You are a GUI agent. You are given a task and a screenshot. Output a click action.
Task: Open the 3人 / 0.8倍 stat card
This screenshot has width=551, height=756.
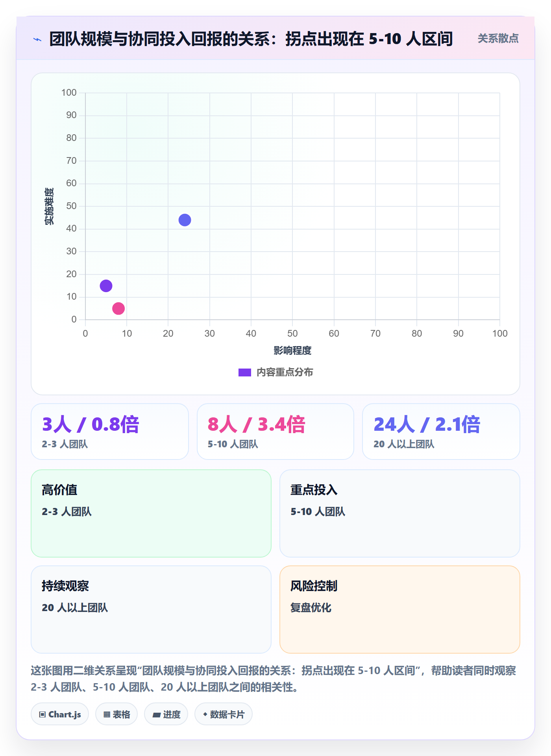click(110, 432)
